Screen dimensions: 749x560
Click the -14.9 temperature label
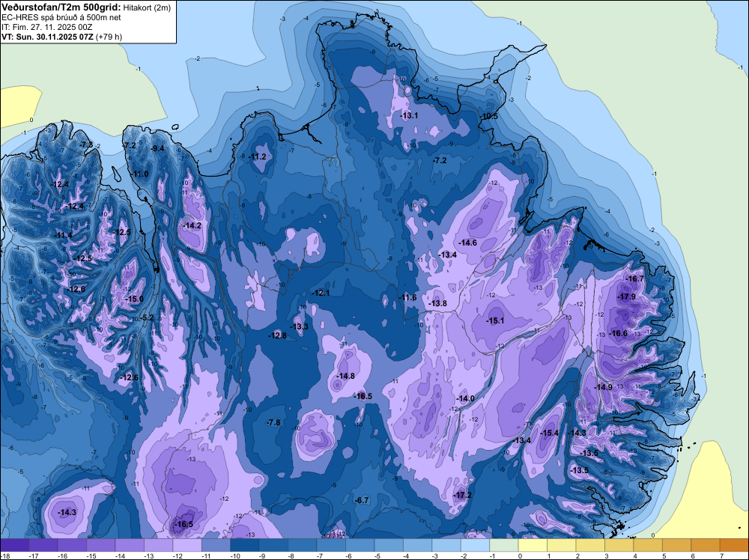pos(603,387)
